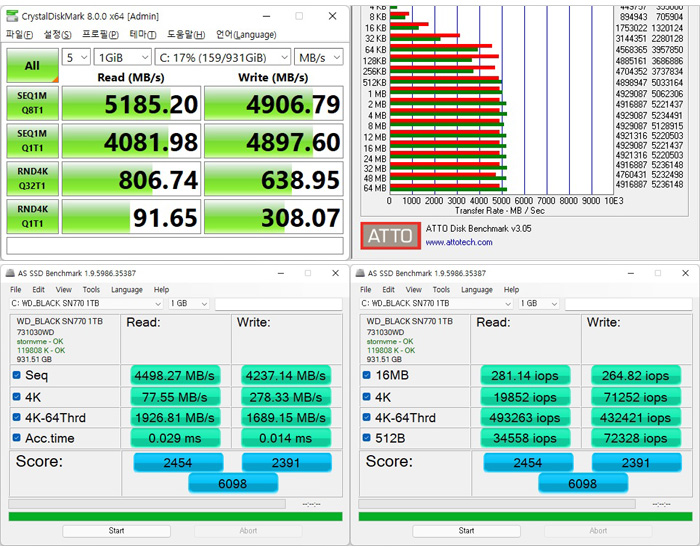This screenshot has width=700, height=548.
Task: Toggle the 16MB checkbox in right AS SSD
Action: point(367,375)
